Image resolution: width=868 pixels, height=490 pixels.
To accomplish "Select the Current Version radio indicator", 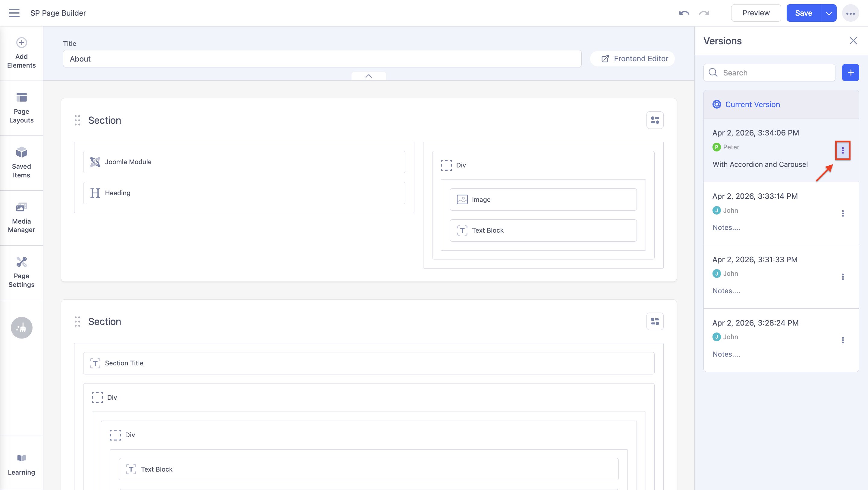I will pyautogui.click(x=716, y=104).
